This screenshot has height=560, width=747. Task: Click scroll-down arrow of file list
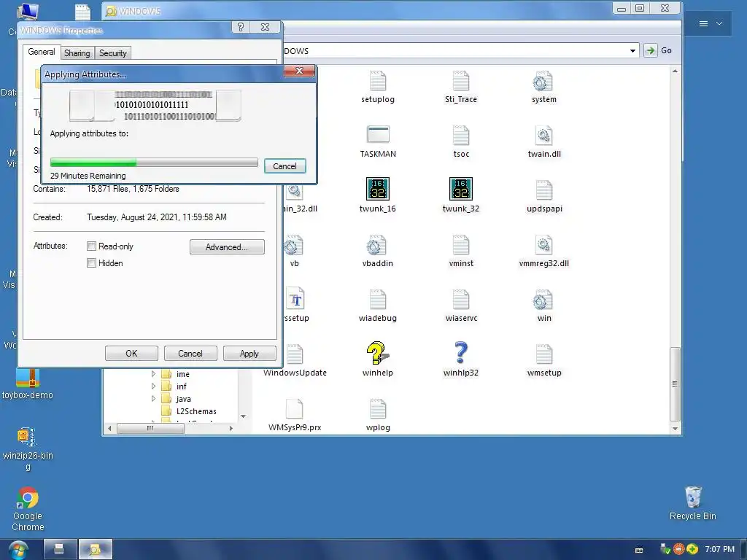[x=675, y=429]
